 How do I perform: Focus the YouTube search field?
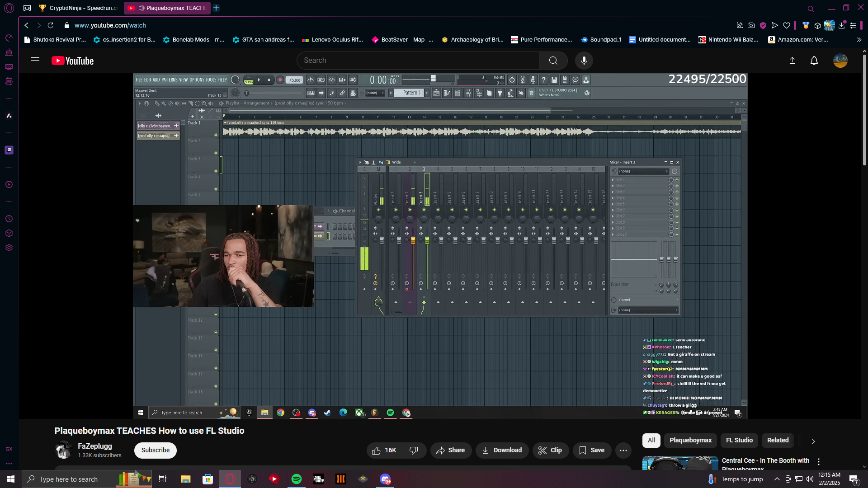(418, 61)
